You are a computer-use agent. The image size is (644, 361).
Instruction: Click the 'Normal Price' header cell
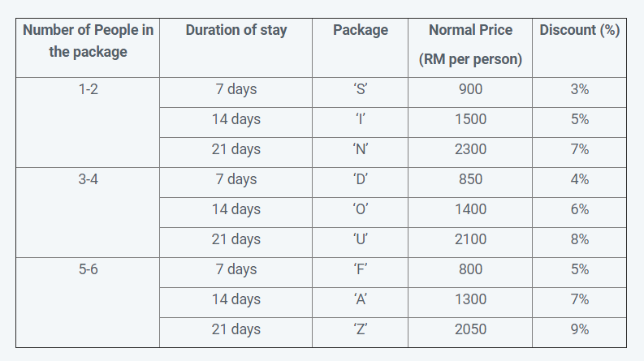[471, 30]
